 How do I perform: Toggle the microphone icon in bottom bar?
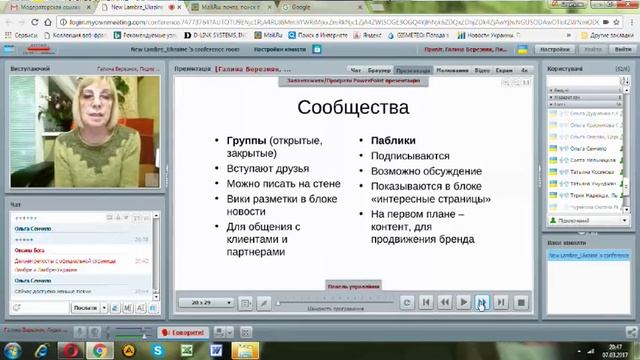point(80,332)
